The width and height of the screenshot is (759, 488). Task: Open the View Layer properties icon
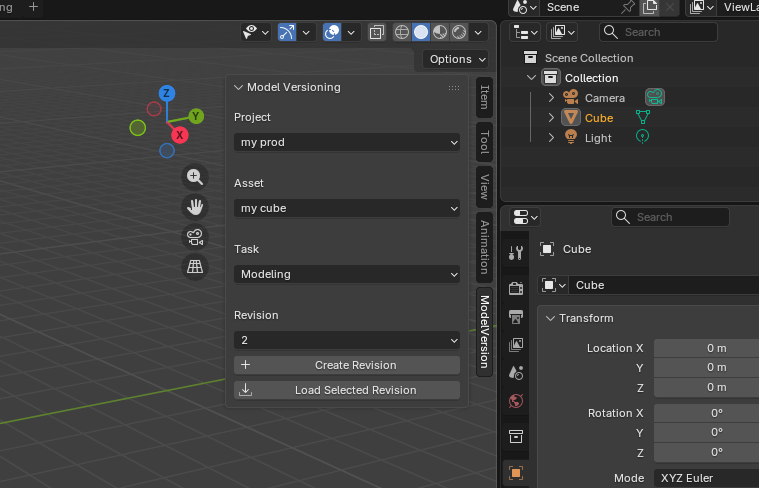tap(516, 345)
